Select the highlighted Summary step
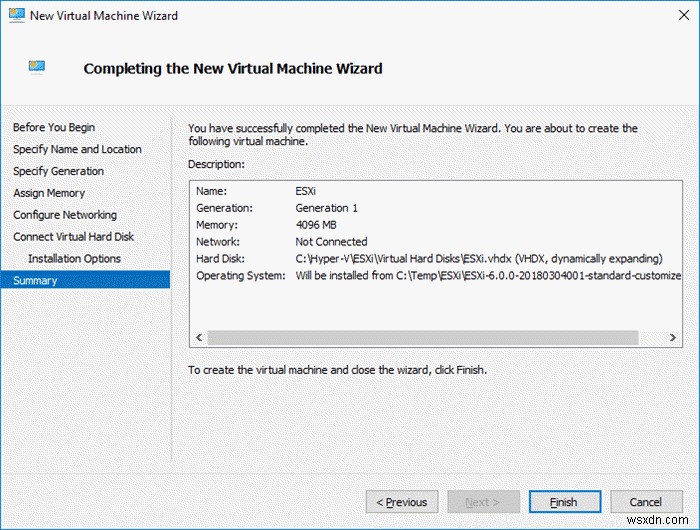The width and height of the screenshot is (700, 530). pyautogui.click(x=85, y=280)
